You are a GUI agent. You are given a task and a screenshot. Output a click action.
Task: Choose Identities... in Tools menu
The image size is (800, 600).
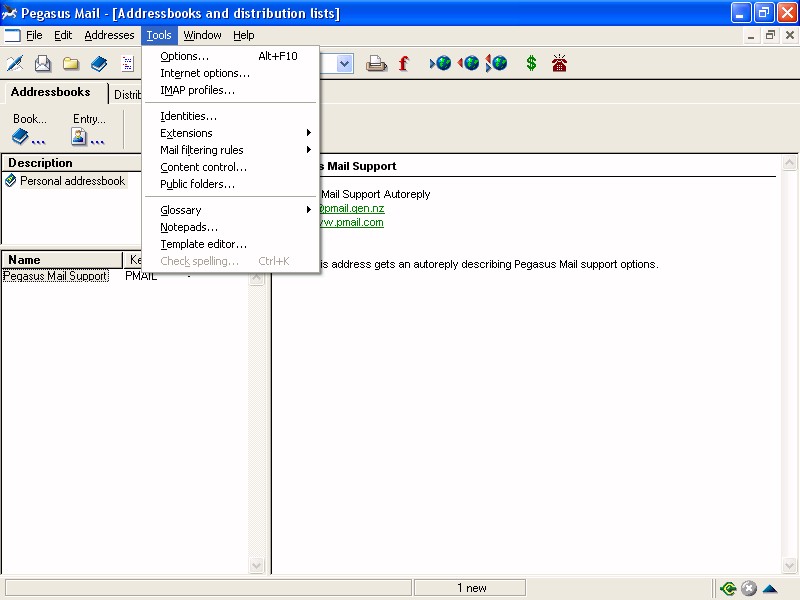coord(231,116)
